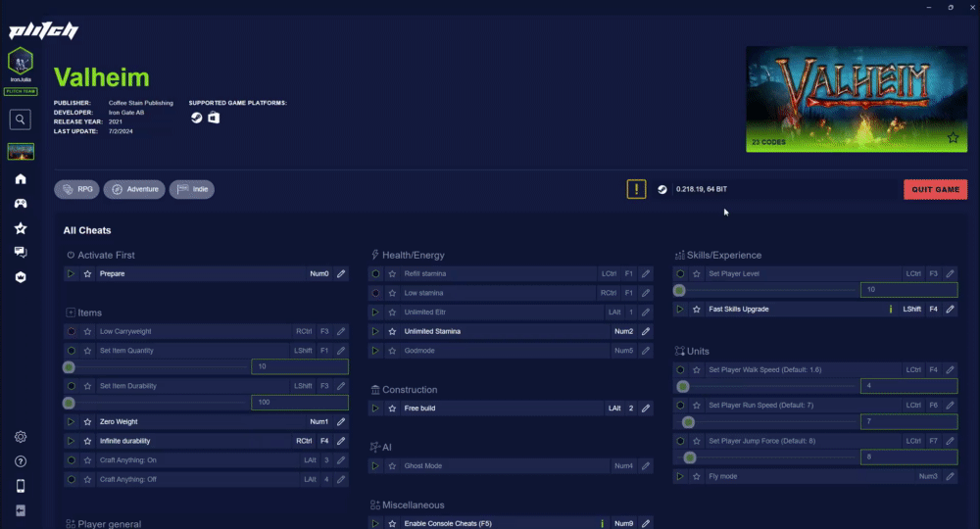980x529 pixels.
Task: Select the RPG genre tag
Action: pos(76,189)
